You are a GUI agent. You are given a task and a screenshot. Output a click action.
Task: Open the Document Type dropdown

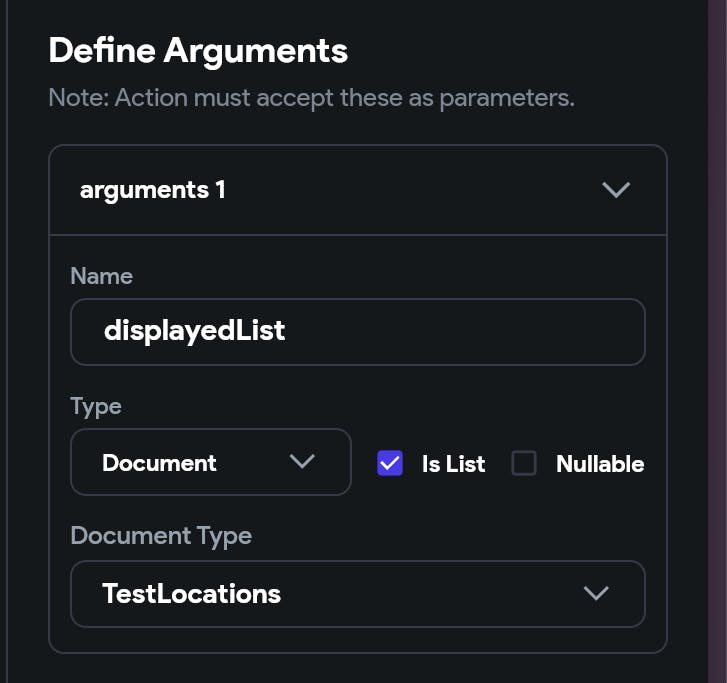point(357,594)
